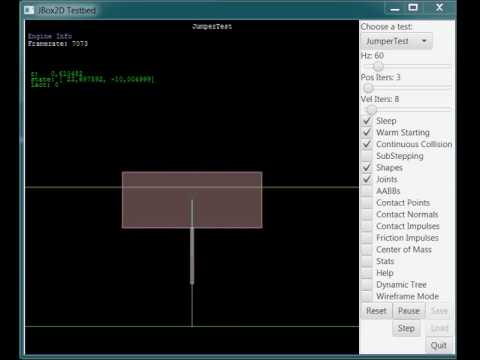Maximize the JBox2D Testbed window
The width and height of the screenshot is (480, 360).
(413, 8)
